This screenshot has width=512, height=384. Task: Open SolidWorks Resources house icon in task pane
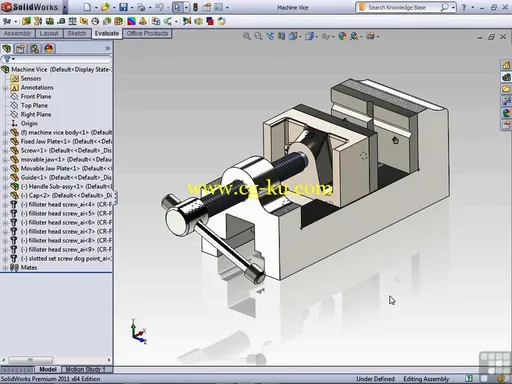click(506, 65)
